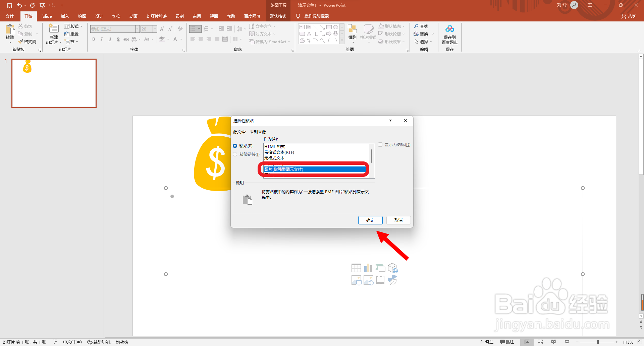644x346 pixels.
Task: Click the Cut (剪切) scissors icon
Action: [20, 26]
